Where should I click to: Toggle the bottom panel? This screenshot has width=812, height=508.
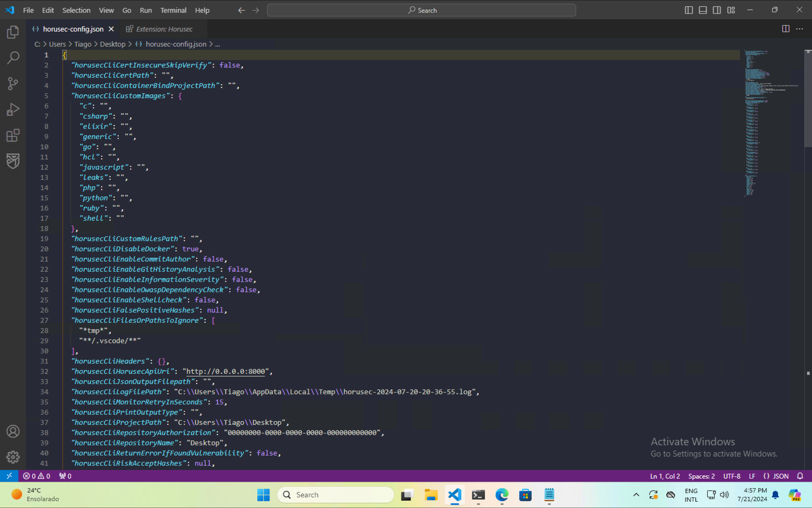click(x=703, y=10)
